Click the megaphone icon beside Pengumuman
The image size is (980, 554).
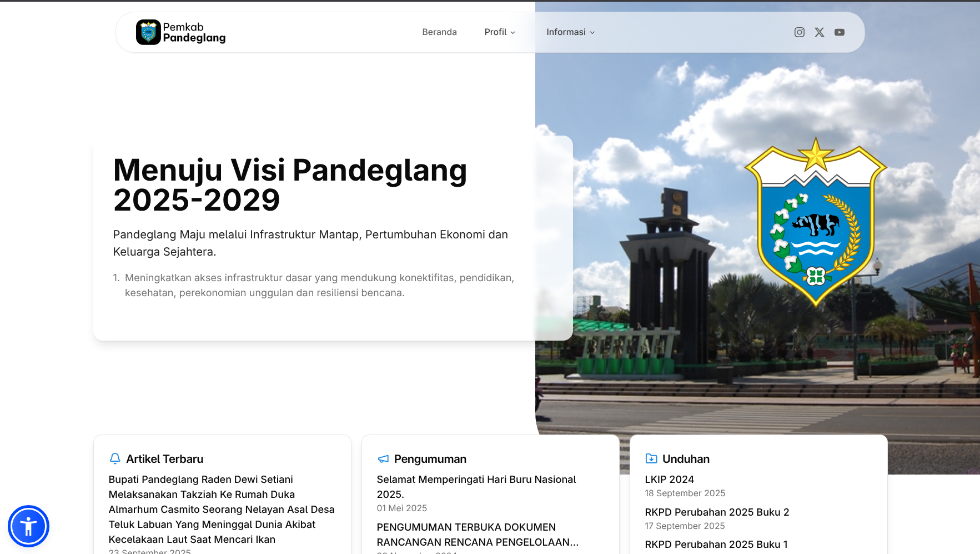point(383,458)
